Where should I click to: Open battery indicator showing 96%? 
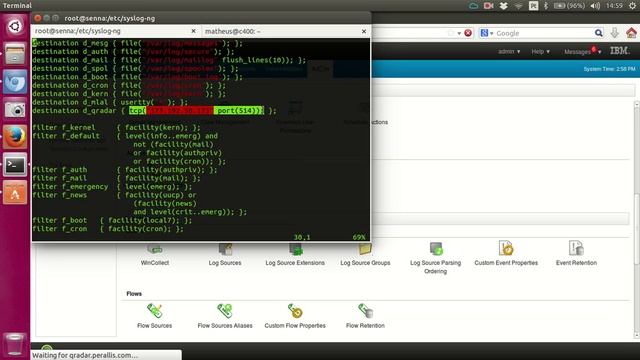[570, 6]
